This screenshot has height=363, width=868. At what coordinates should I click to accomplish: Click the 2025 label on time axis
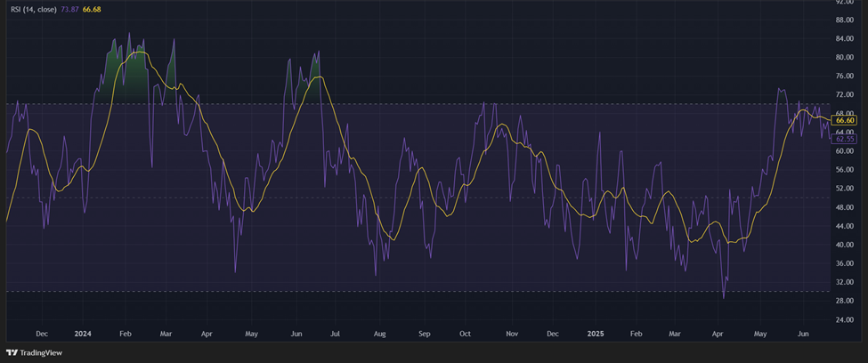coord(596,334)
